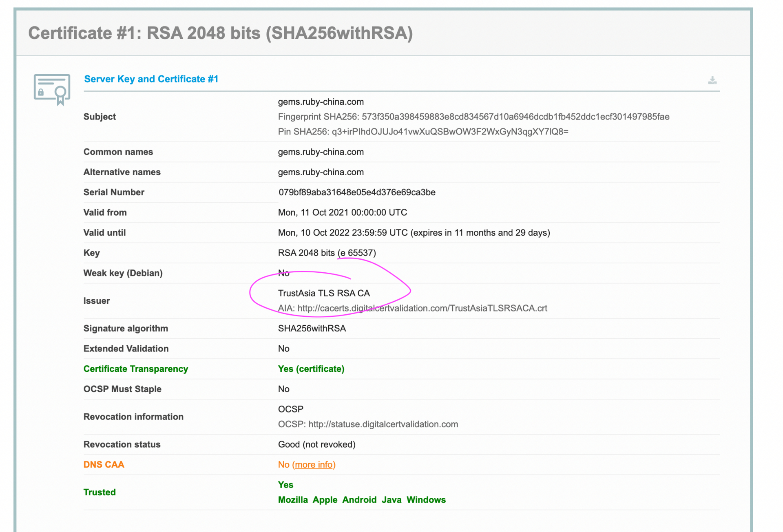Click the Good (not revoked) status
The width and height of the screenshot is (783, 532).
pos(316,444)
